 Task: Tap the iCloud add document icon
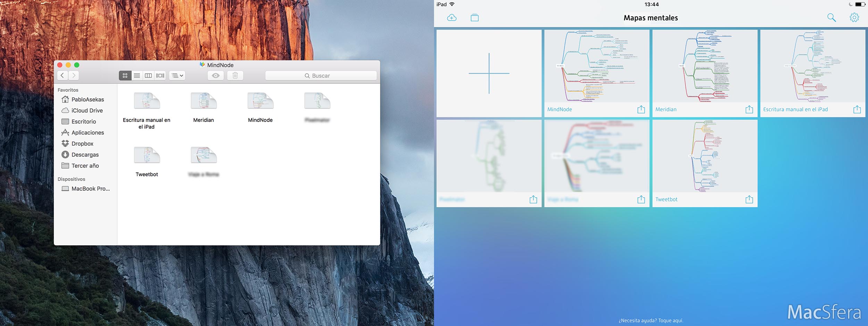coord(452,18)
